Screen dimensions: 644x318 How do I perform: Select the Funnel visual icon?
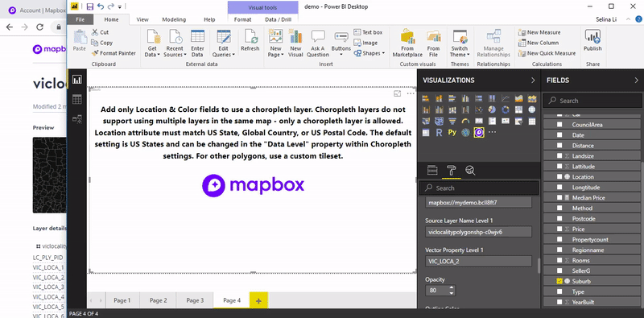452,122
